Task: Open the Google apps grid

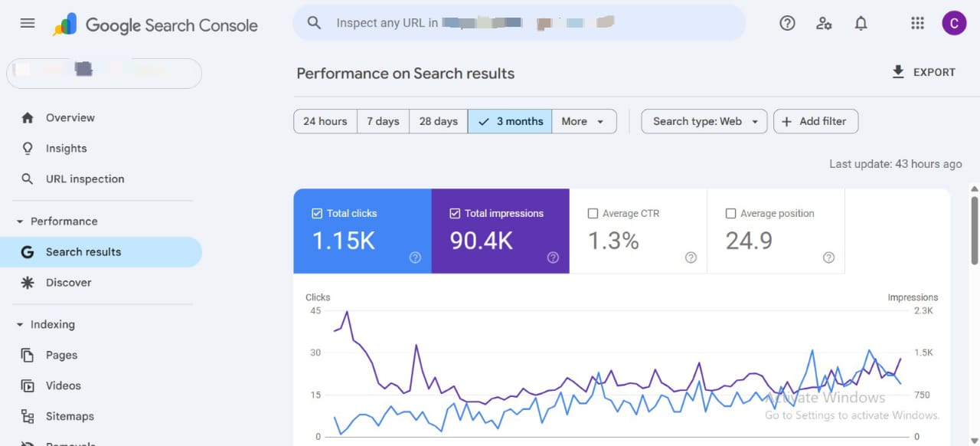Action: 917,23
